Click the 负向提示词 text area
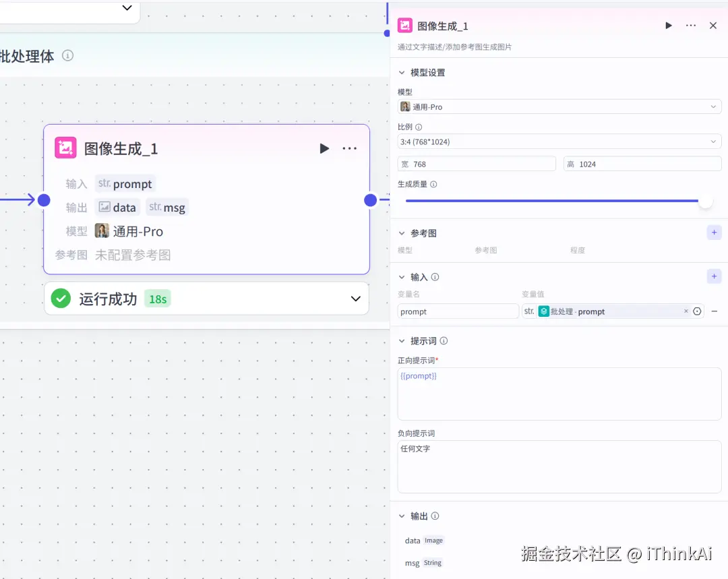The image size is (728, 579). click(559, 466)
